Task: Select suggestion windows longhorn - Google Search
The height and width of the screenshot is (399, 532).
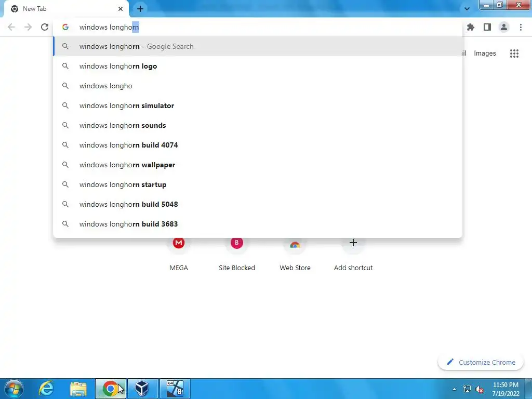Action: [258, 46]
